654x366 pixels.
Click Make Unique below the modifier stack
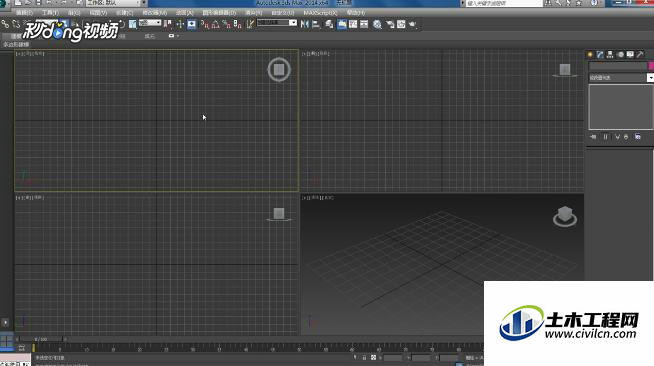click(x=617, y=137)
